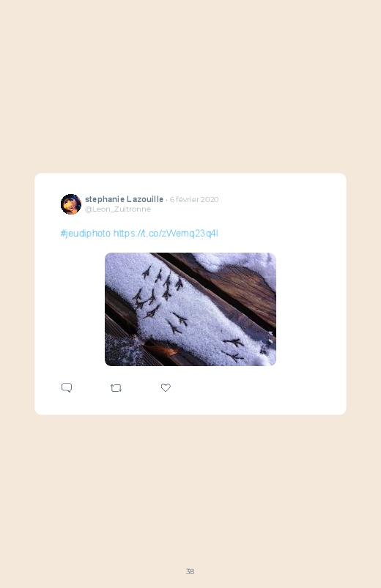This screenshot has width=381, height=588.
Task: Select the brown leaf in the photo
Action: pos(165,350)
